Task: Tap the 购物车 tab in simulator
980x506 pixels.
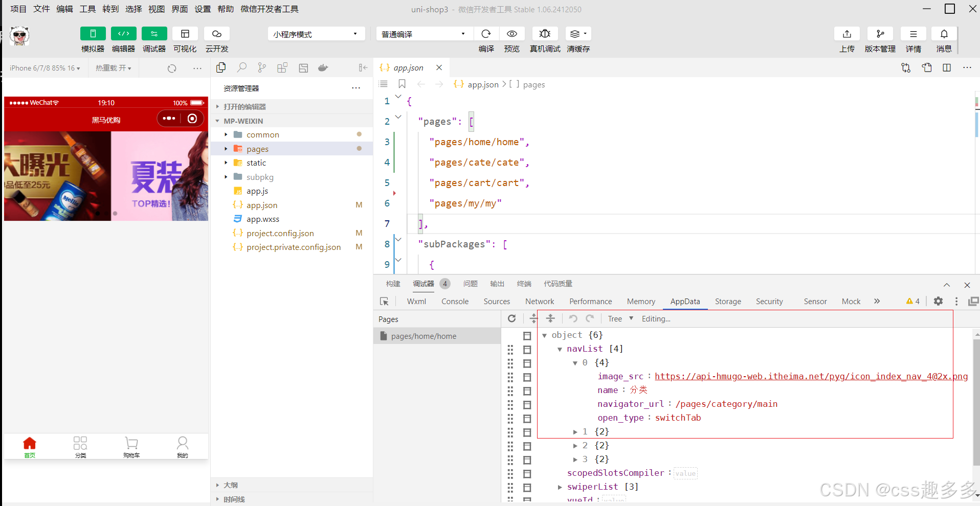Action: point(131,447)
